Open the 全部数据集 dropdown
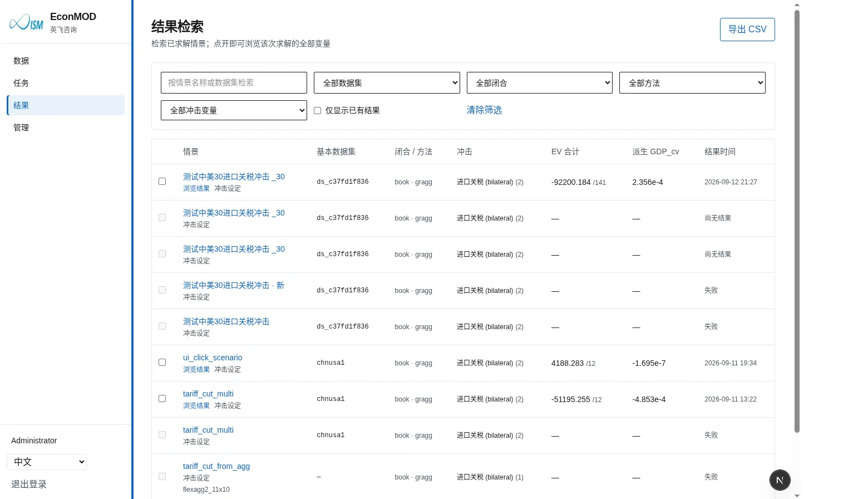The image size is (868, 499). point(387,82)
